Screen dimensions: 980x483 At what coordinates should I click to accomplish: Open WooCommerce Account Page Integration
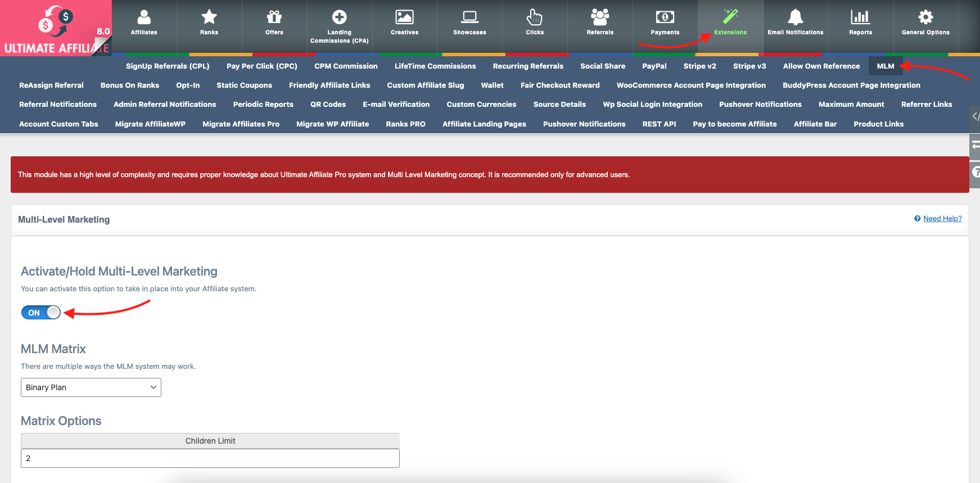[x=691, y=85]
